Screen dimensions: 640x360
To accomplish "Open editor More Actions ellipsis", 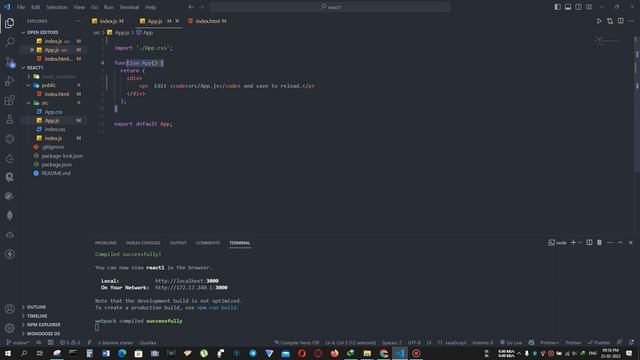I will click(631, 21).
